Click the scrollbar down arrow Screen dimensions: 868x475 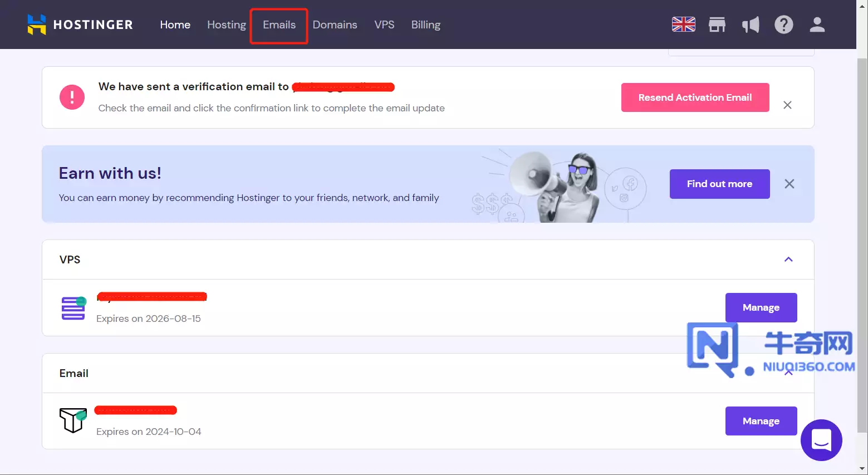(x=862, y=469)
